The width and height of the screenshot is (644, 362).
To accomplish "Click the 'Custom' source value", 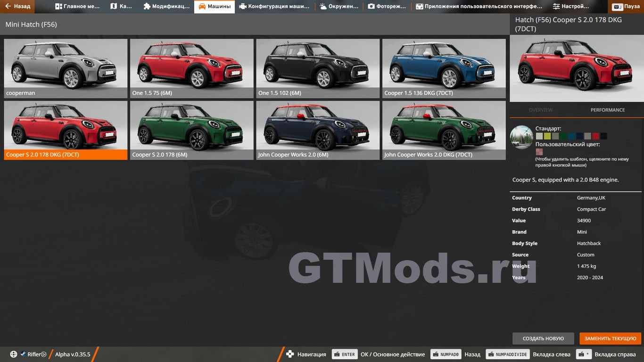I will coord(586,255).
